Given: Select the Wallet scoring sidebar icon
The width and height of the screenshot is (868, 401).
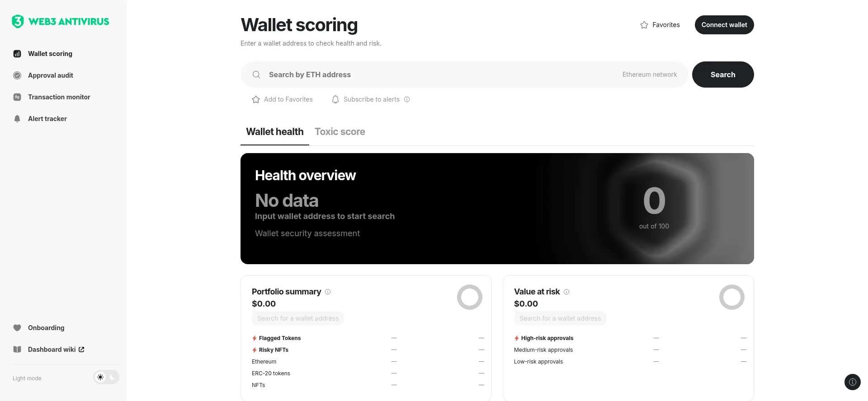Looking at the screenshot, I should coord(17,54).
